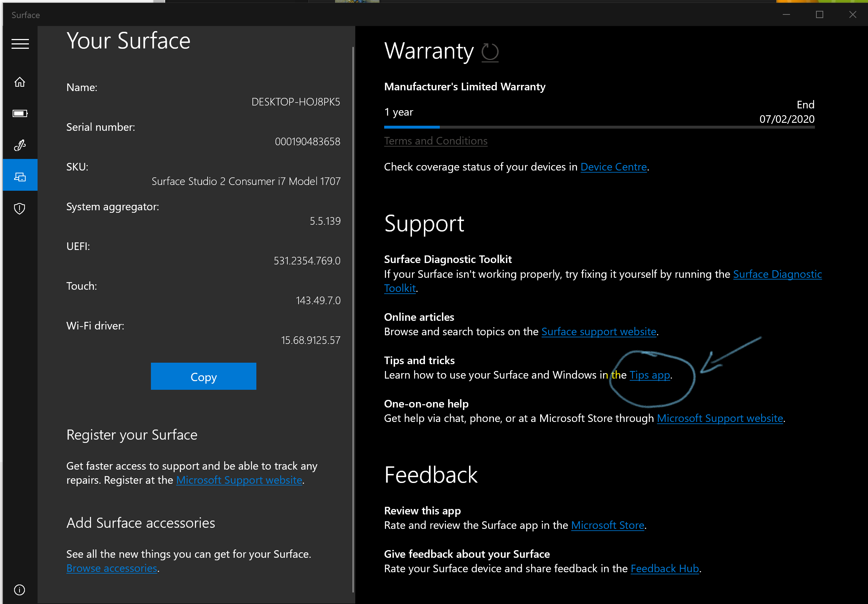Open the shield security page icon
The image size is (868, 604).
pyautogui.click(x=19, y=208)
